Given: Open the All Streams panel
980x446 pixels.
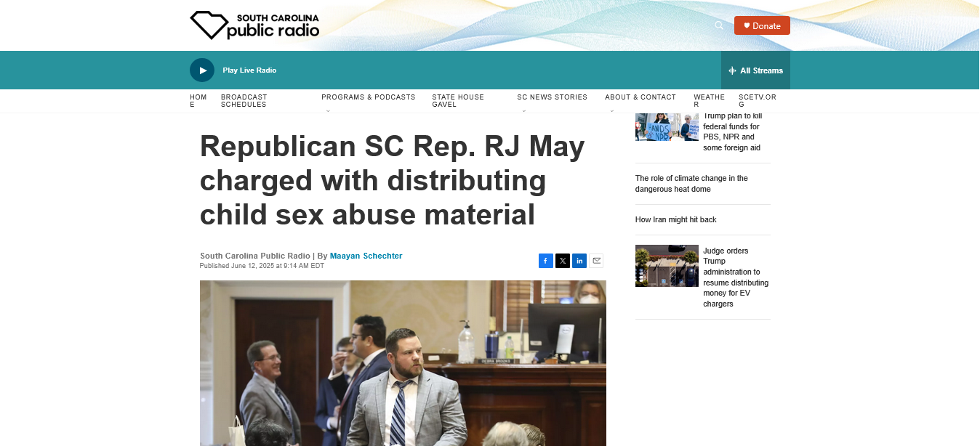Looking at the screenshot, I should click(755, 70).
